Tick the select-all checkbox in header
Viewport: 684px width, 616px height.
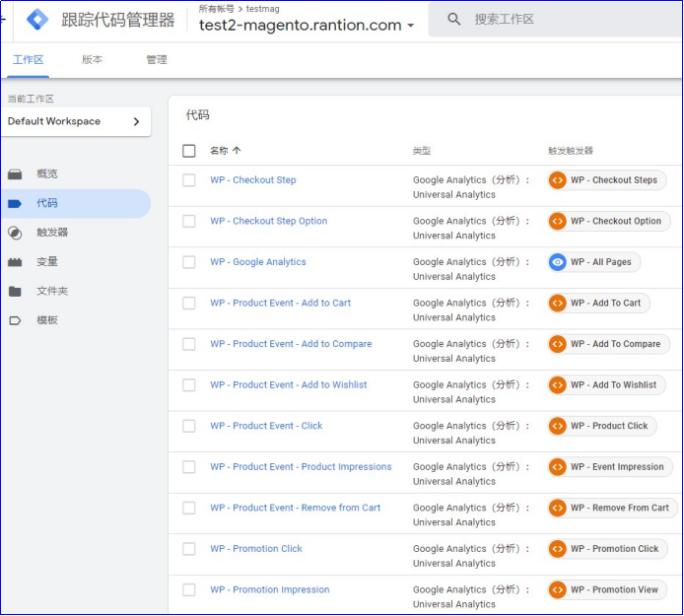[189, 151]
